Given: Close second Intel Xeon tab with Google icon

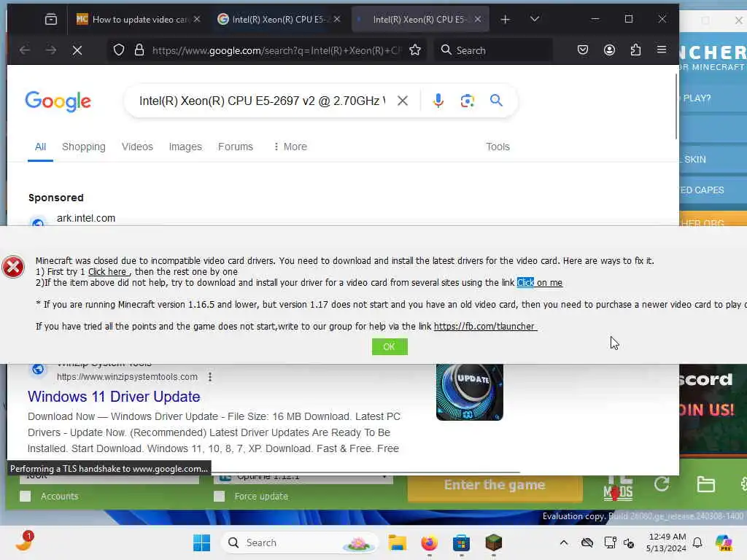Looking at the screenshot, I should 337,19.
